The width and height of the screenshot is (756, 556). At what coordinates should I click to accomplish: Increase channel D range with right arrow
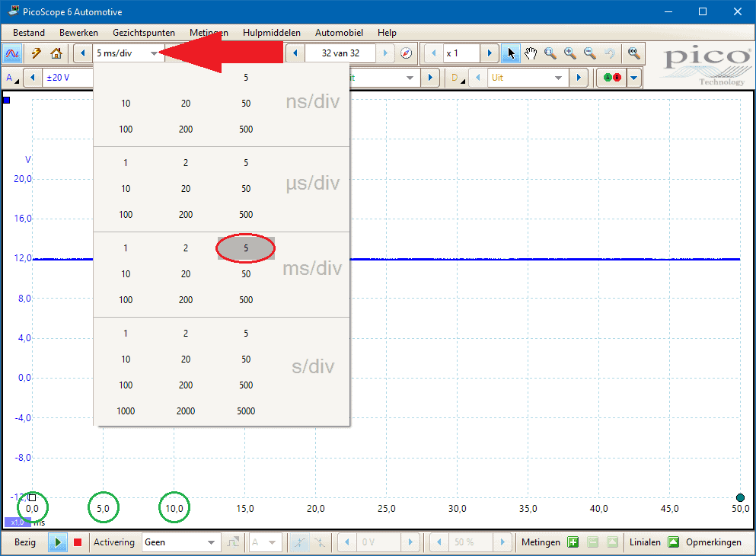(x=579, y=78)
